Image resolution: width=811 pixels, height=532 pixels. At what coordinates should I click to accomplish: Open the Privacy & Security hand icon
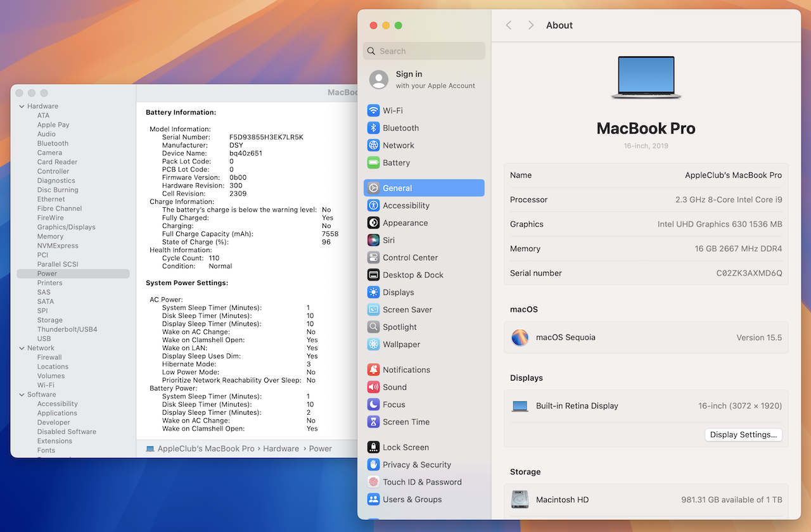coord(373,464)
